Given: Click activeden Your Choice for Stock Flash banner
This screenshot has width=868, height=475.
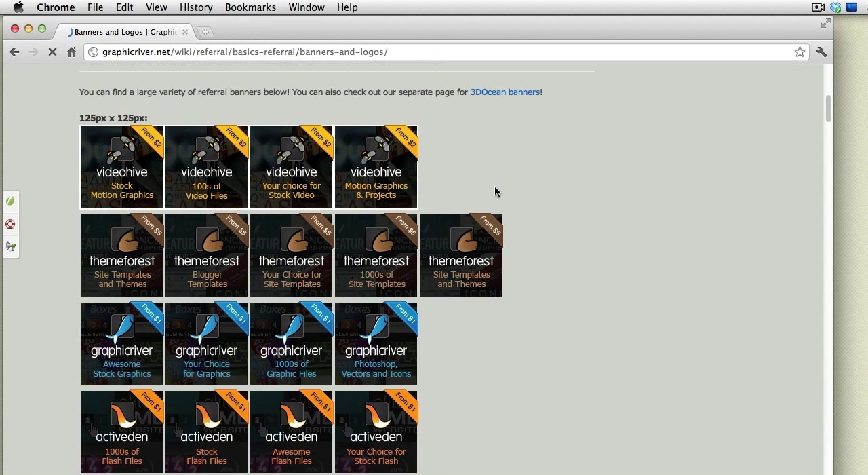Looking at the screenshot, I should [376, 432].
